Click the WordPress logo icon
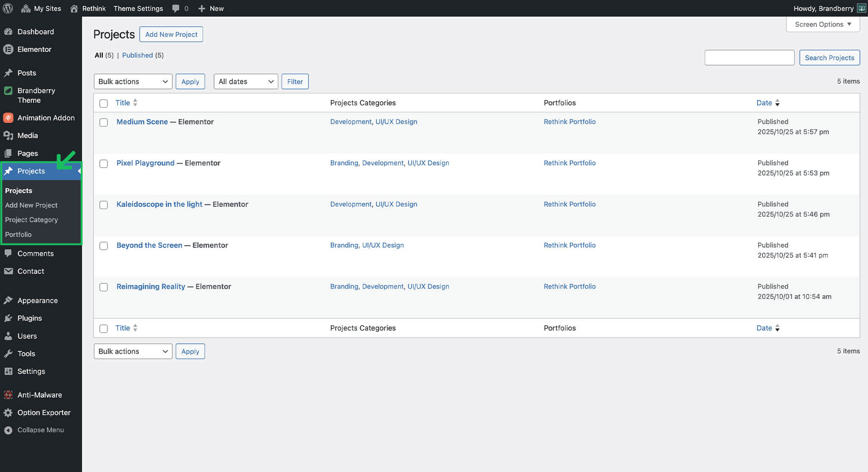Screen dimensions: 868x472 (8, 8)
